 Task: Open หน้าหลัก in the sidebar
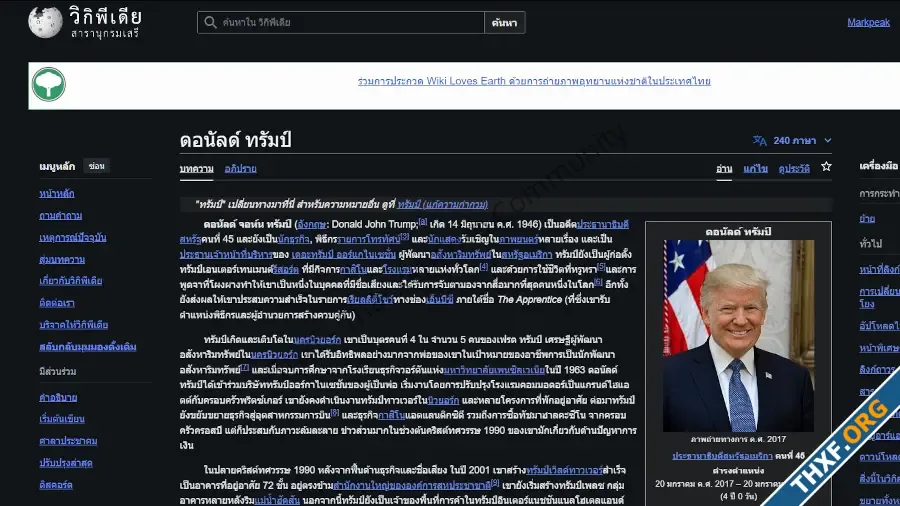[56, 194]
